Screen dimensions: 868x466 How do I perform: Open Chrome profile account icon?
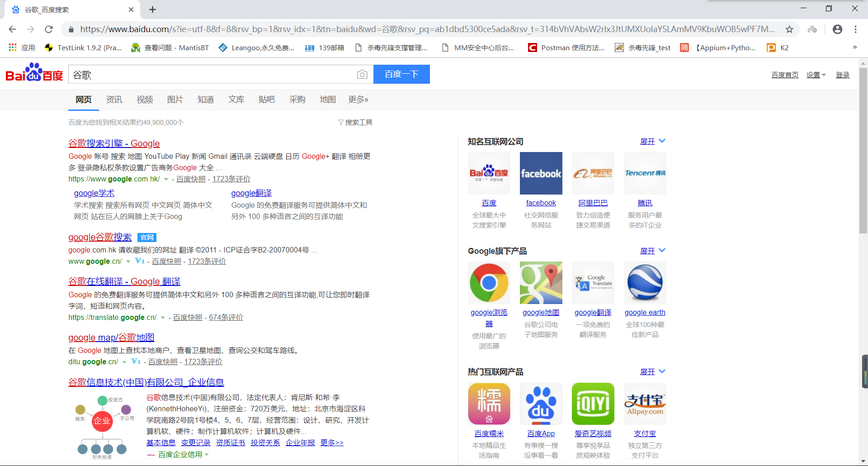837,29
